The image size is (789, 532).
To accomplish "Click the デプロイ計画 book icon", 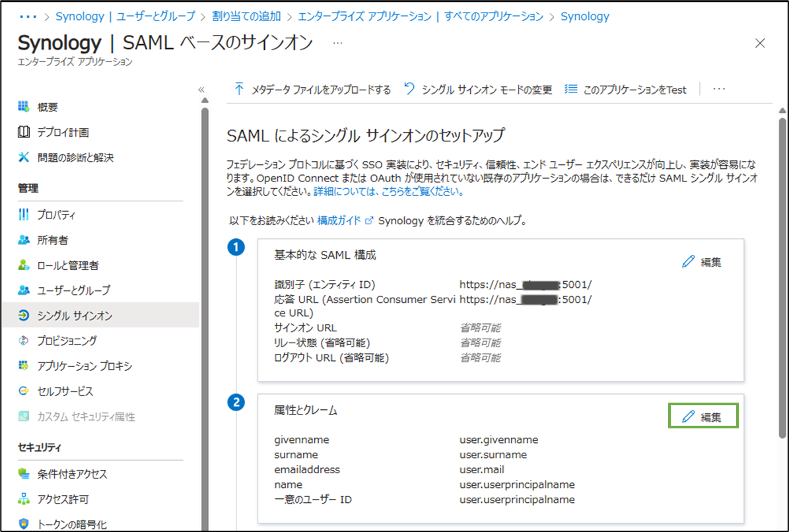I will (x=24, y=132).
